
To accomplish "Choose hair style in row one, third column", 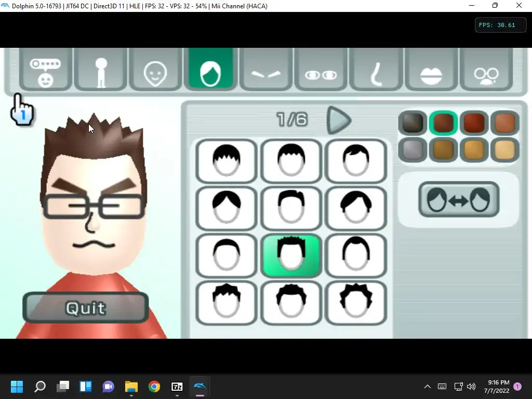I will tap(355, 161).
